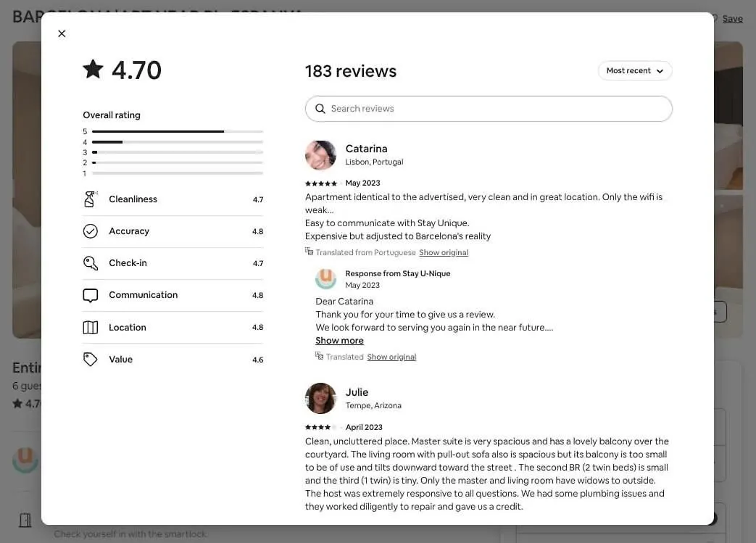Click reviewer name Catarina
Viewport: 756px width, 543px height.
click(x=367, y=149)
